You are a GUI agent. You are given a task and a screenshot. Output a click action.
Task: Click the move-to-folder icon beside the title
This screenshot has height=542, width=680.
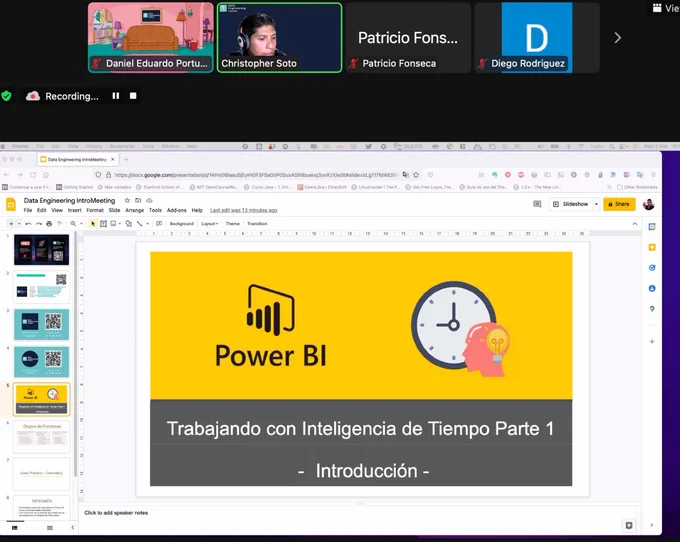pos(138,200)
